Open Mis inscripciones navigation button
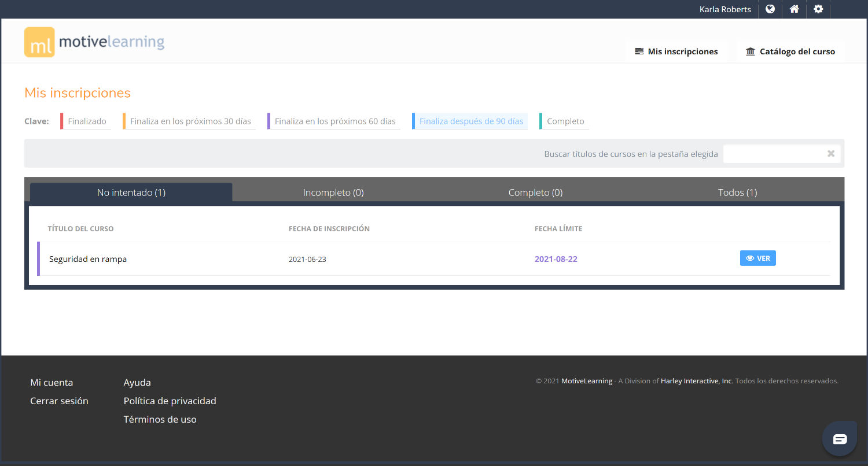868x466 pixels. pos(676,51)
